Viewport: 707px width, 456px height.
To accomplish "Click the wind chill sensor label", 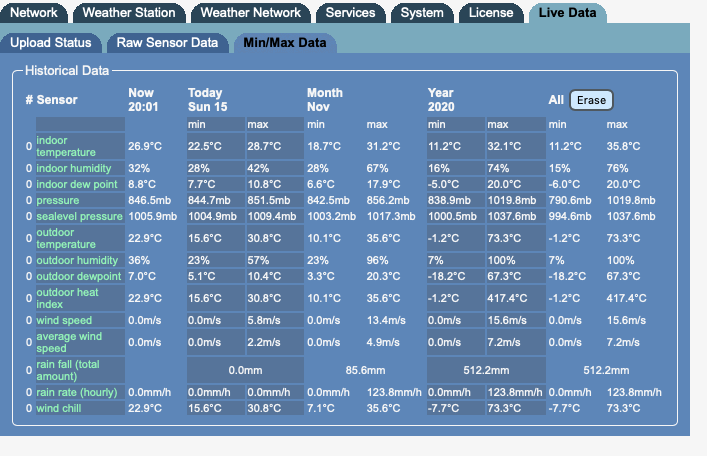I will (61, 408).
